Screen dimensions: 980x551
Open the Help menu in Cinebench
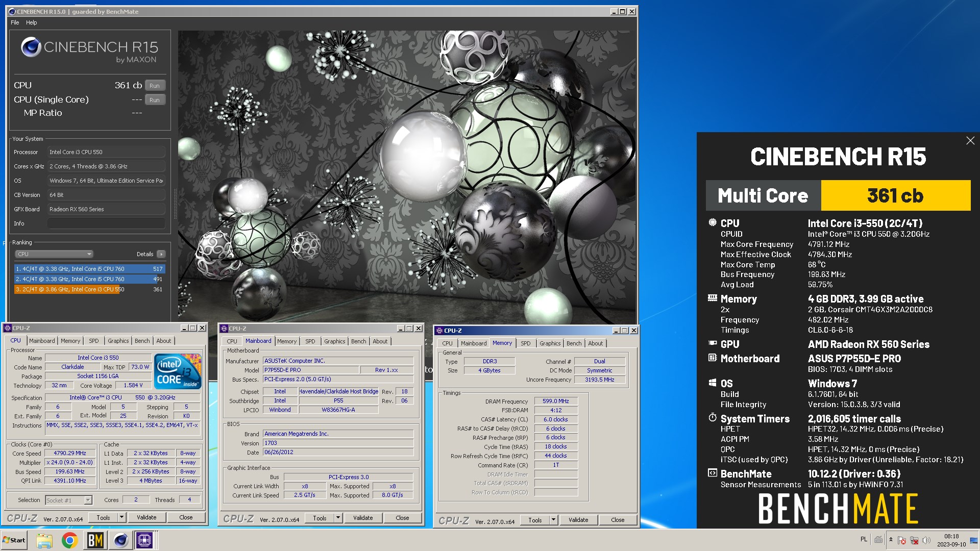32,22
